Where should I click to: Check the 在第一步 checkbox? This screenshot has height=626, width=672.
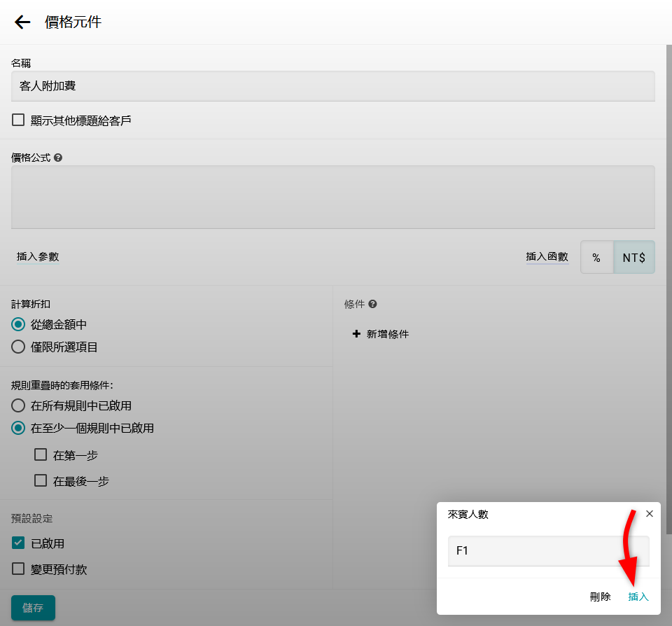41,455
